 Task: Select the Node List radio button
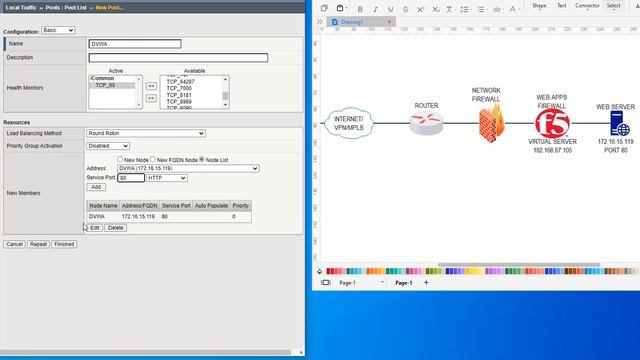click(202, 159)
